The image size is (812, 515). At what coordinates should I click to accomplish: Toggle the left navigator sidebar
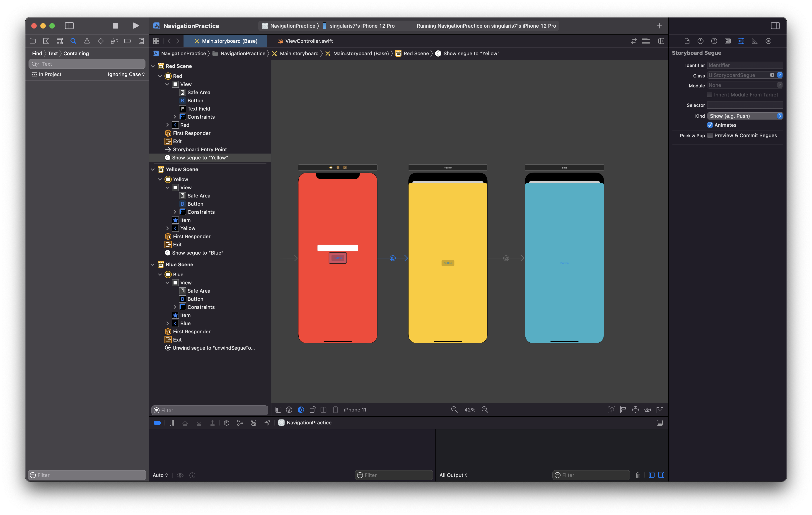[x=69, y=26]
